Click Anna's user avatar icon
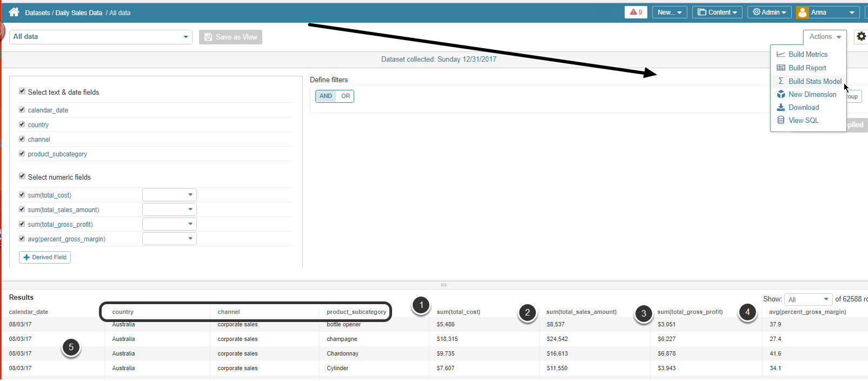Screen dimensions: 868x381 (x=803, y=12)
